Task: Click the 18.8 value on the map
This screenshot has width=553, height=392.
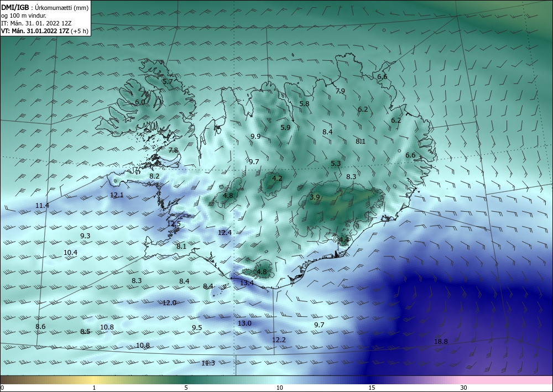Action: 441,342
